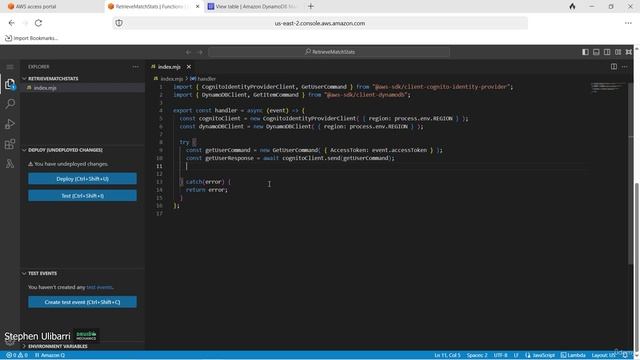Screen dimensions: 640x360
Task: Open Explorer views and more actions ellipsis
Action: point(136,67)
